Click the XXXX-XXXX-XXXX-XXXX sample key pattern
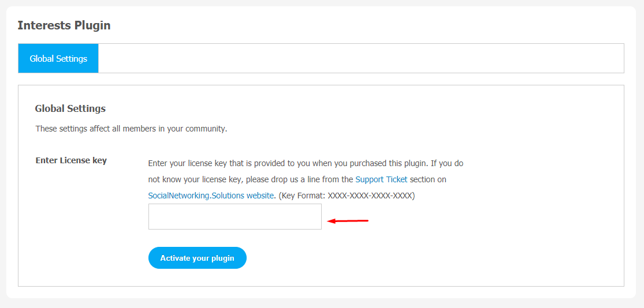The image size is (644, 308). tap(369, 196)
